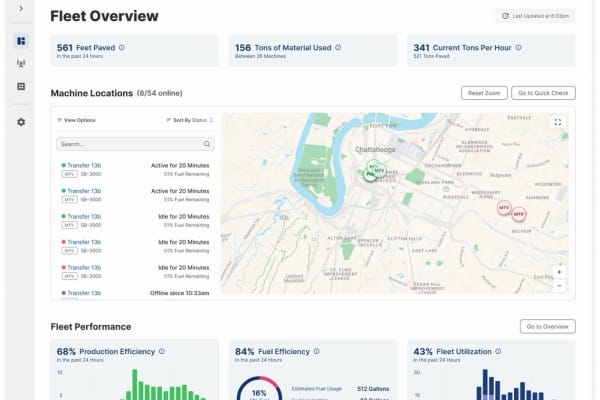Click info icon next to Fleet Utilization
600x400 pixels.
tap(498, 351)
